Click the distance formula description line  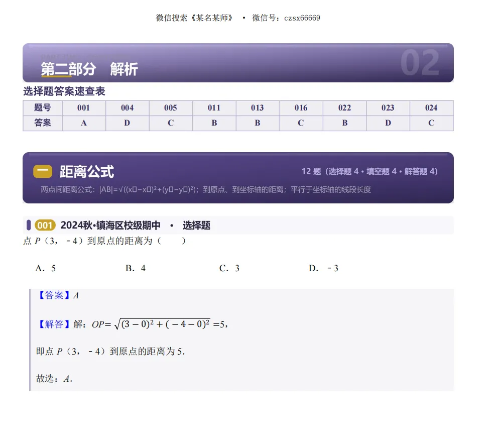click(206, 190)
